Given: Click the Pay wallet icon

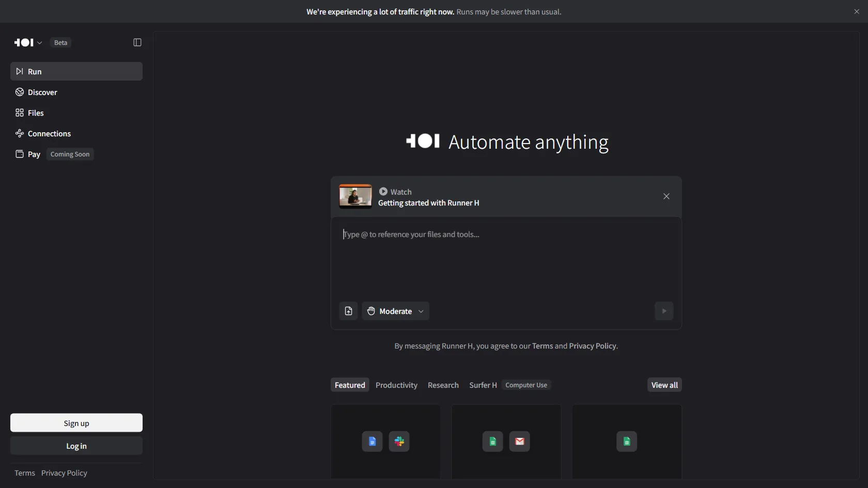Looking at the screenshot, I should (20, 154).
